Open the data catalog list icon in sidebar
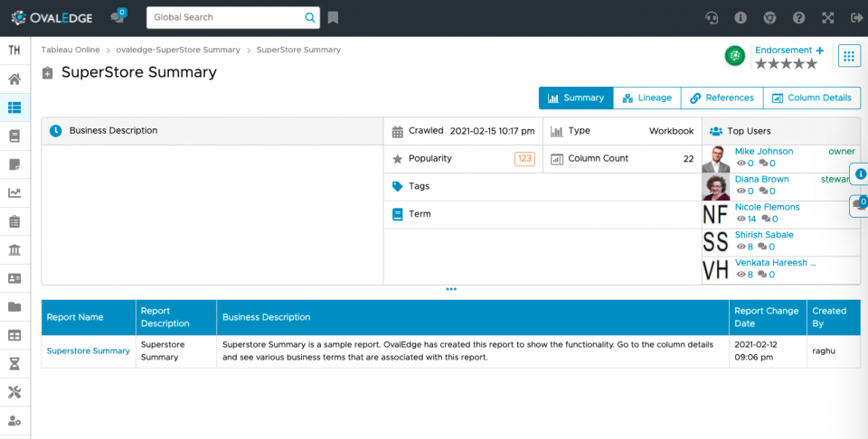 click(14, 107)
